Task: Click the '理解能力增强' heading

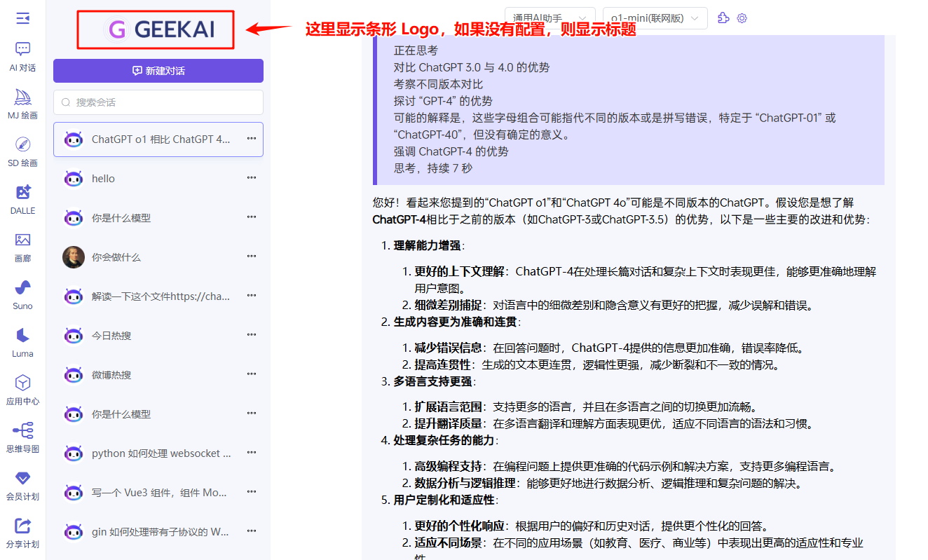Action: click(x=428, y=245)
